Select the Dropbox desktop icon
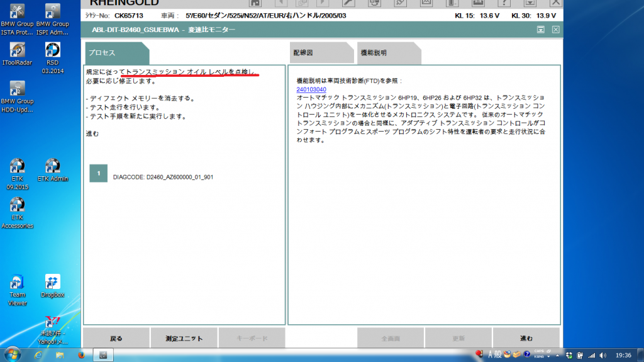The image size is (644, 362). click(52, 286)
